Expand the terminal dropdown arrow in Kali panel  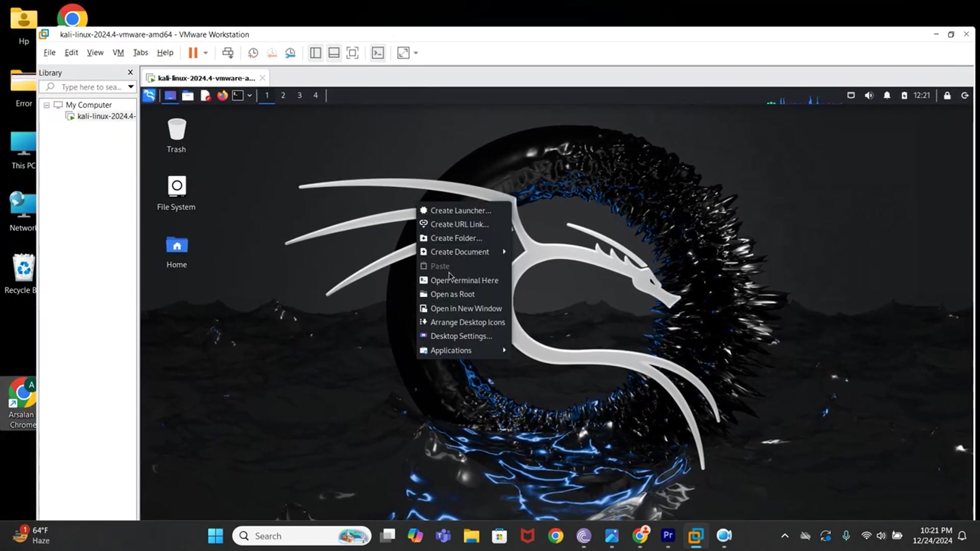tap(250, 95)
